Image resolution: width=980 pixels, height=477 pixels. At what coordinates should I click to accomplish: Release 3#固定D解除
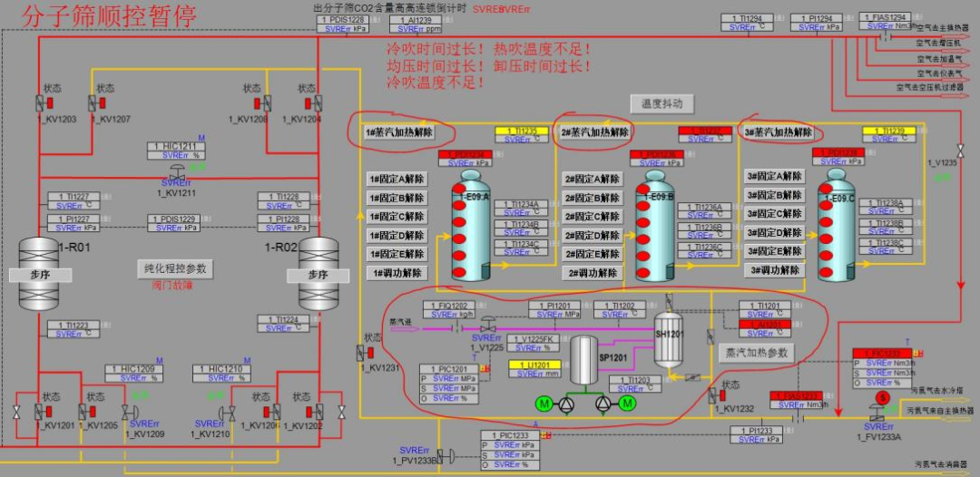click(776, 233)
